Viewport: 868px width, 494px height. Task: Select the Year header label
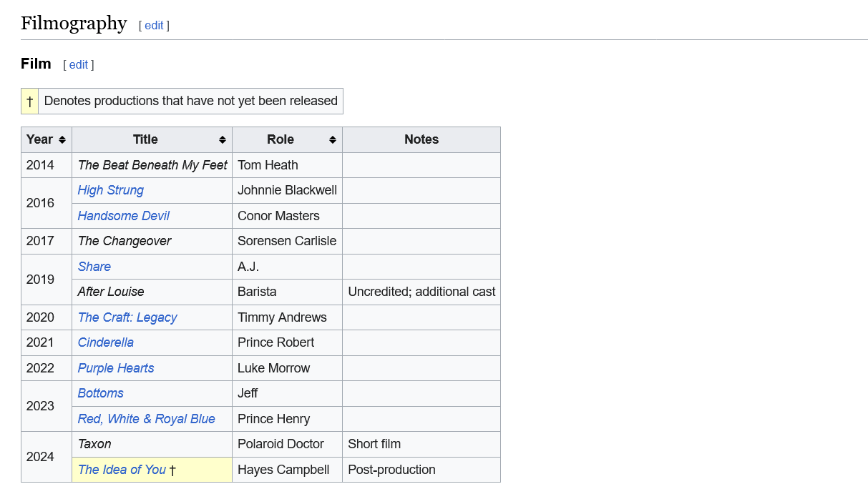click(x=39, y=140)
